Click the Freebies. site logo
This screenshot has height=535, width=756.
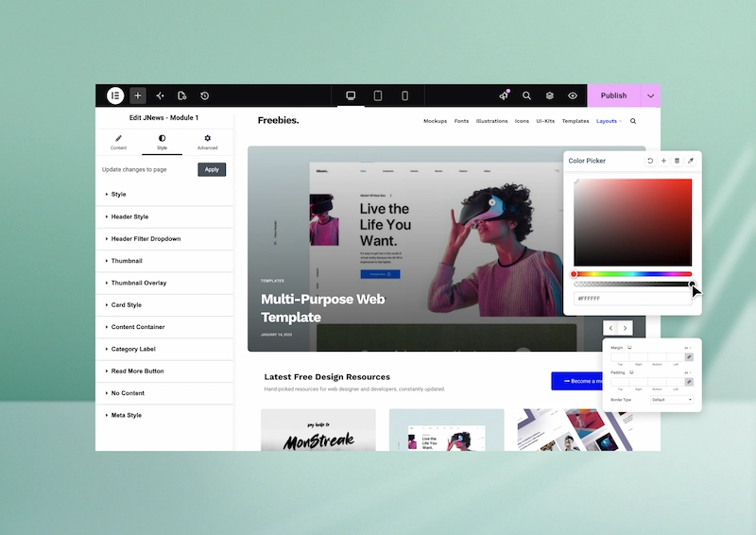point(278,121)
